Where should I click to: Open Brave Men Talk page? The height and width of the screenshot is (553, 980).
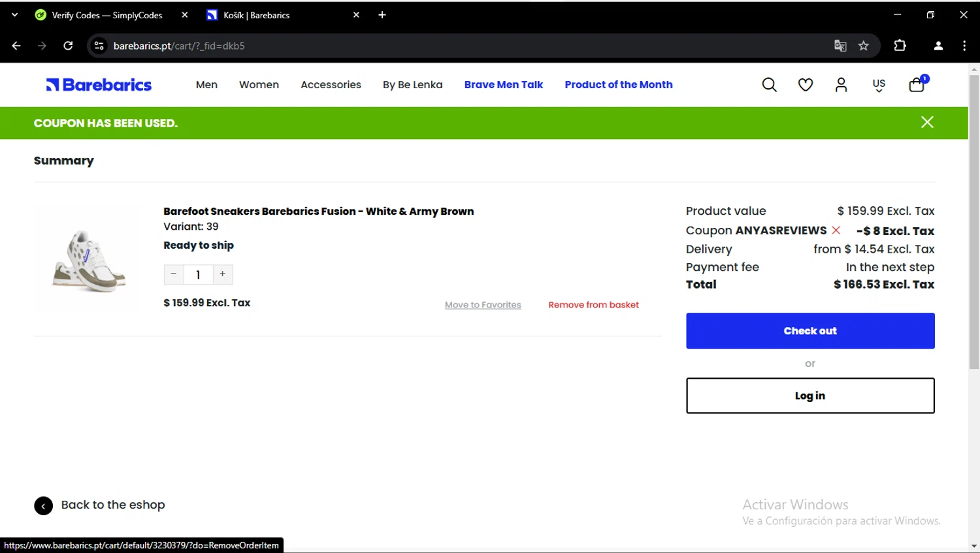(504, 85)
